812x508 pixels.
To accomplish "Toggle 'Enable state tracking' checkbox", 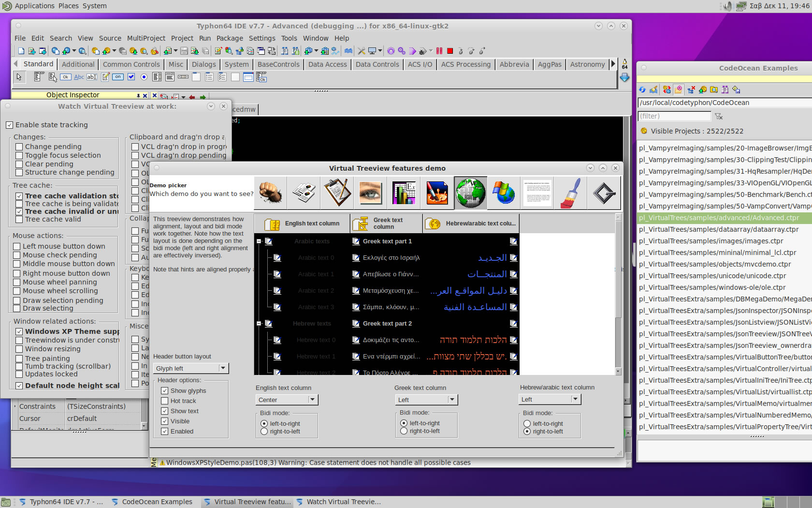I will [x=9, y=125].
